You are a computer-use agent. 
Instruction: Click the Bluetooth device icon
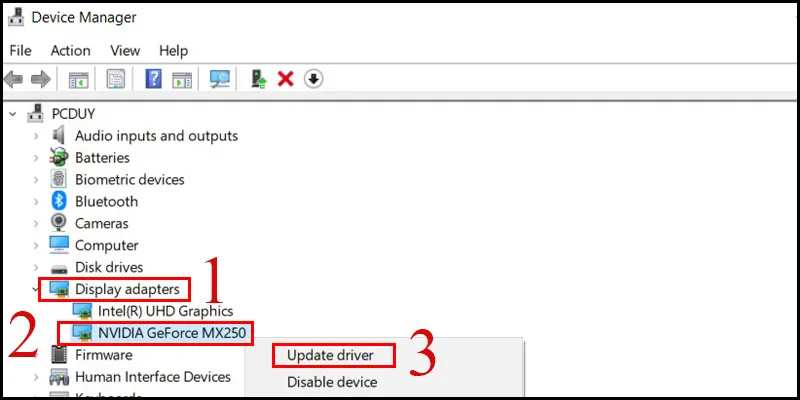59,201
